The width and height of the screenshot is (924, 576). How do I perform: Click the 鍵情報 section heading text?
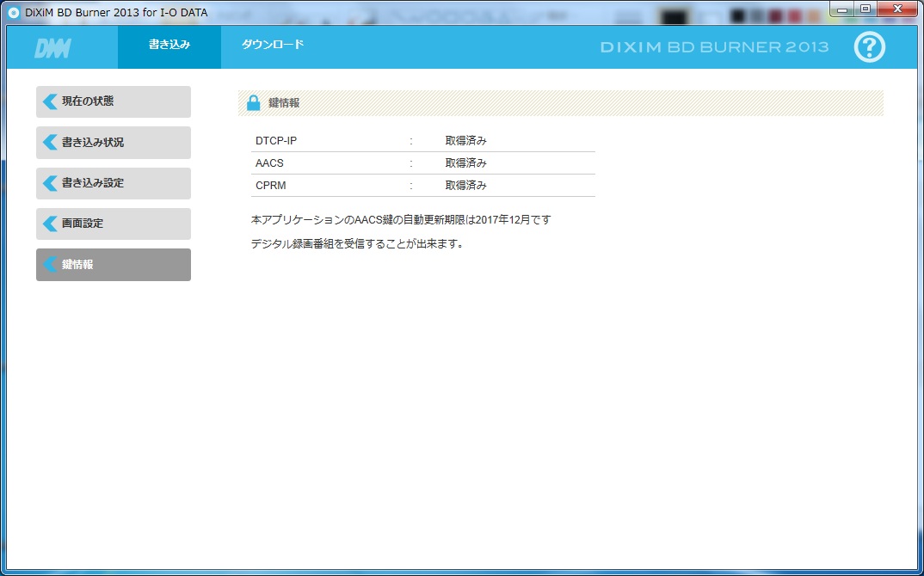pos(284,103)
